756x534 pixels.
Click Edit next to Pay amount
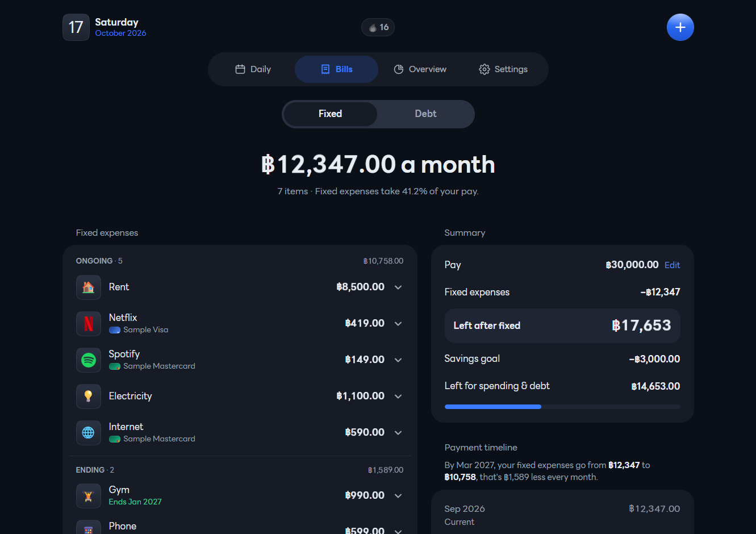click(673, 265)
